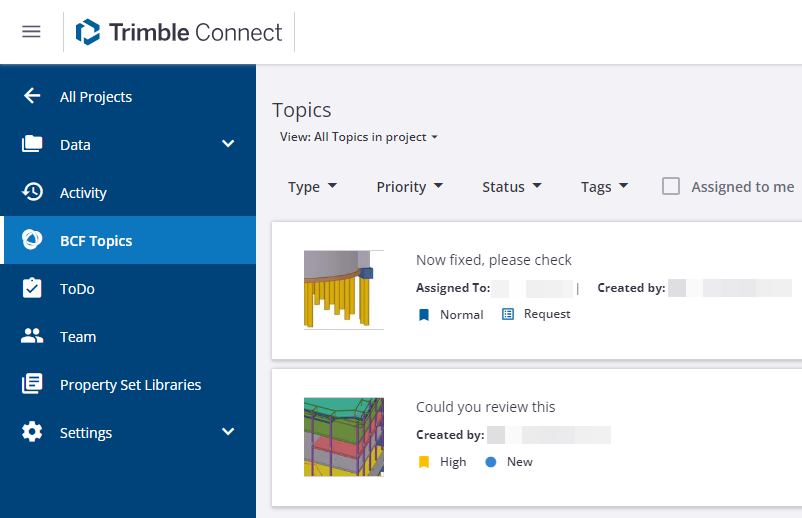Open the hamburger navigation menu

click(x=31, y=32)
